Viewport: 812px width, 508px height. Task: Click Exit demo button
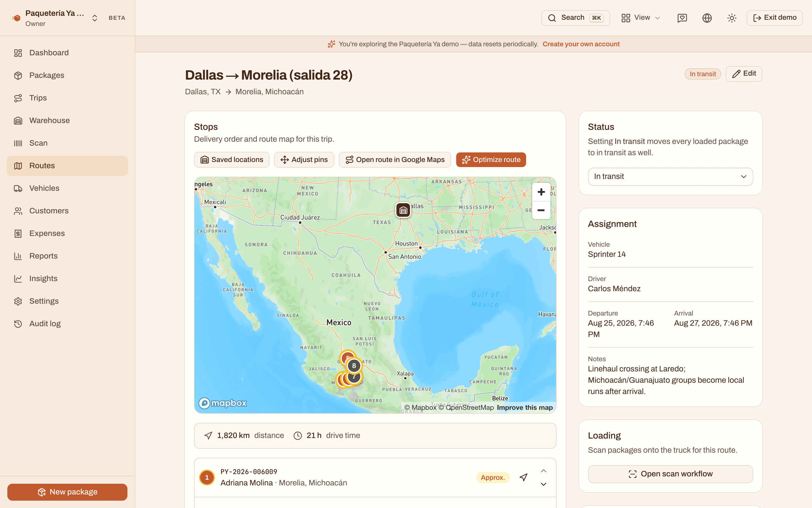click(775, 18)
